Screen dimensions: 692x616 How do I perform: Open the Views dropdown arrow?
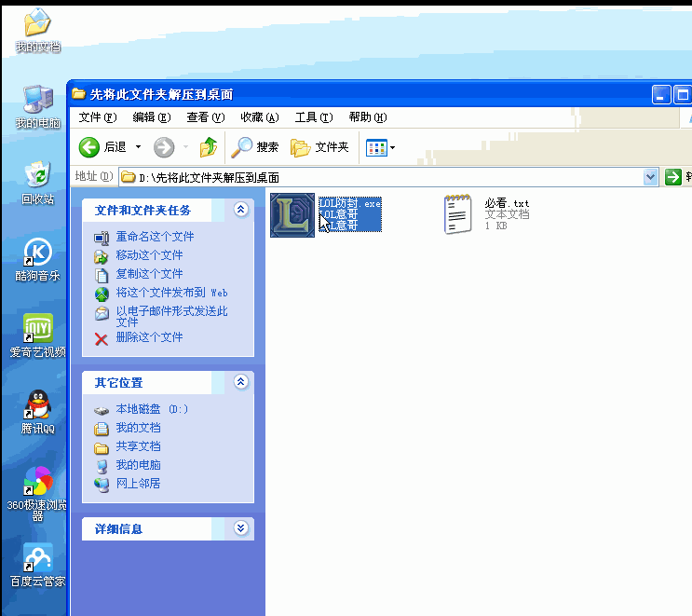coord(392,147)
